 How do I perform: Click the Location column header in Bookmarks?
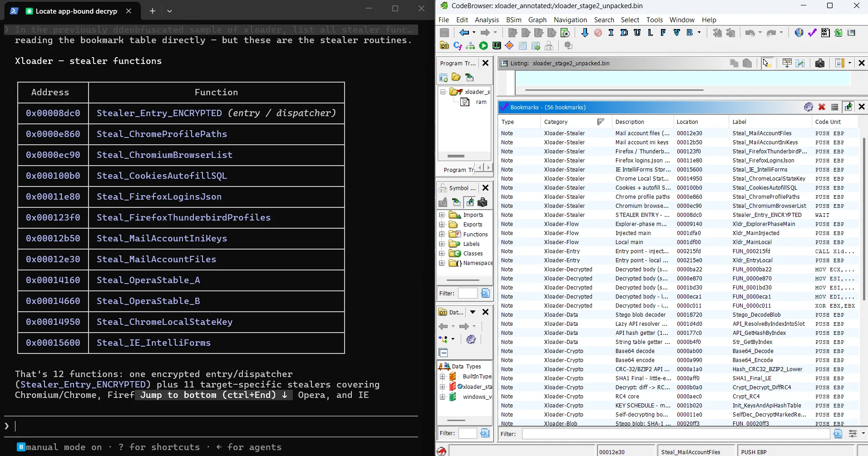[x=701, y=122]
